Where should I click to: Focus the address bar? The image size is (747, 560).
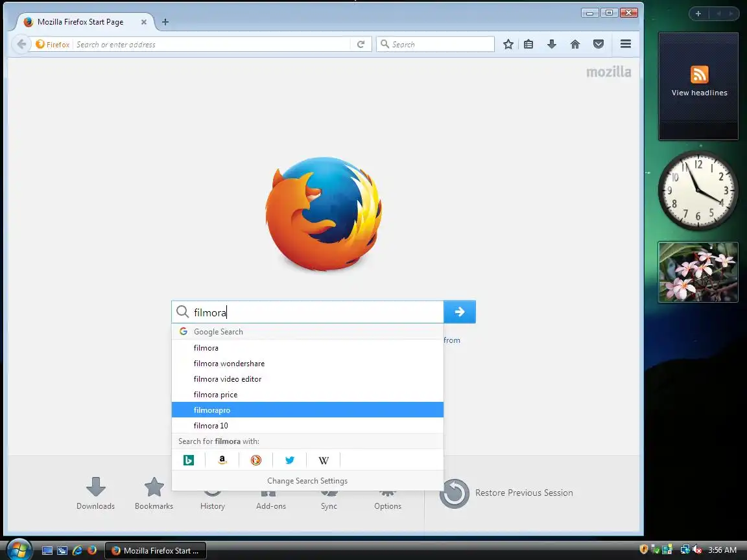pyautogui.click(x=212, y=44)
